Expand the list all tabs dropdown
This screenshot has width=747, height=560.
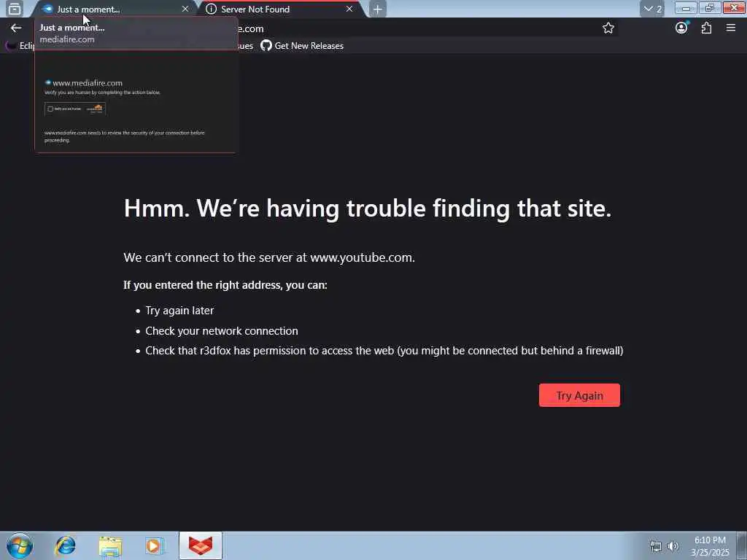(652, 9)
